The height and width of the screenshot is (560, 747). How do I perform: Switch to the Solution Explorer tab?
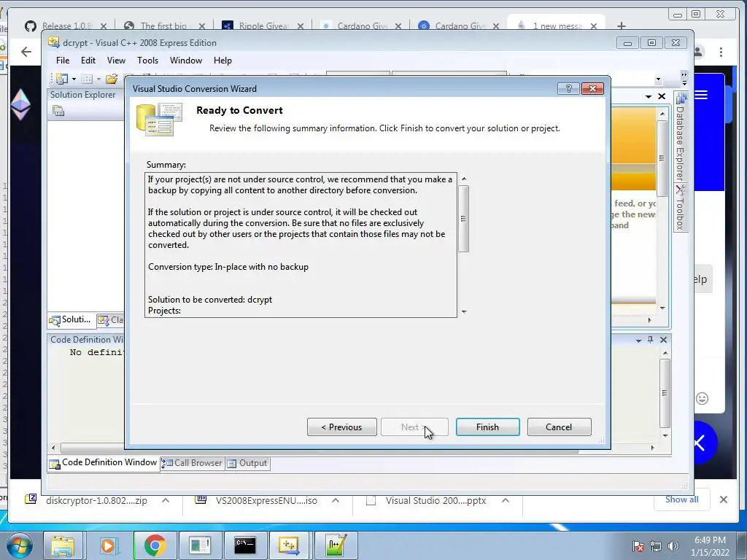pos(71,320)
